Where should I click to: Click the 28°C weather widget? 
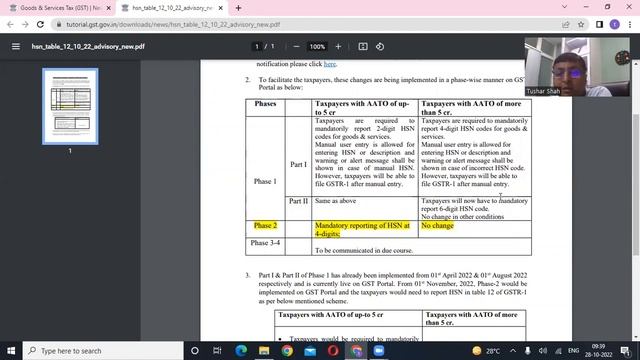(486, 351)
